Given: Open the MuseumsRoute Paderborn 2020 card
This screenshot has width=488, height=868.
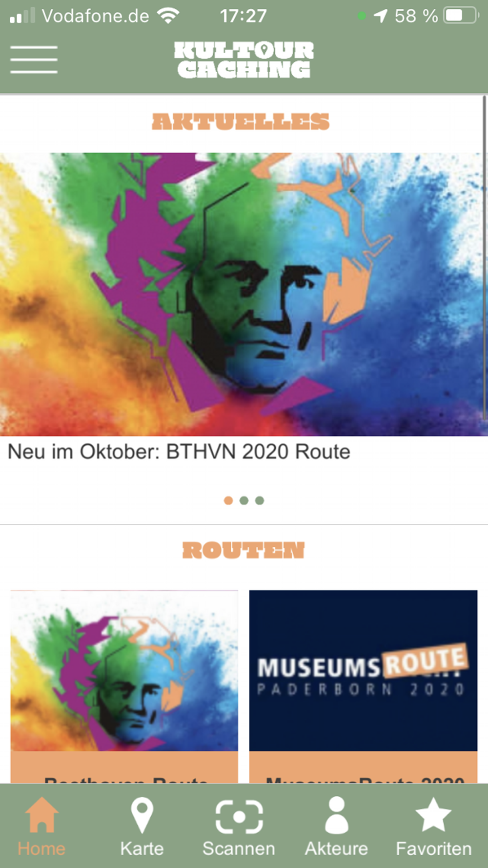Looking at the screenshot, I should click(363, 686).
